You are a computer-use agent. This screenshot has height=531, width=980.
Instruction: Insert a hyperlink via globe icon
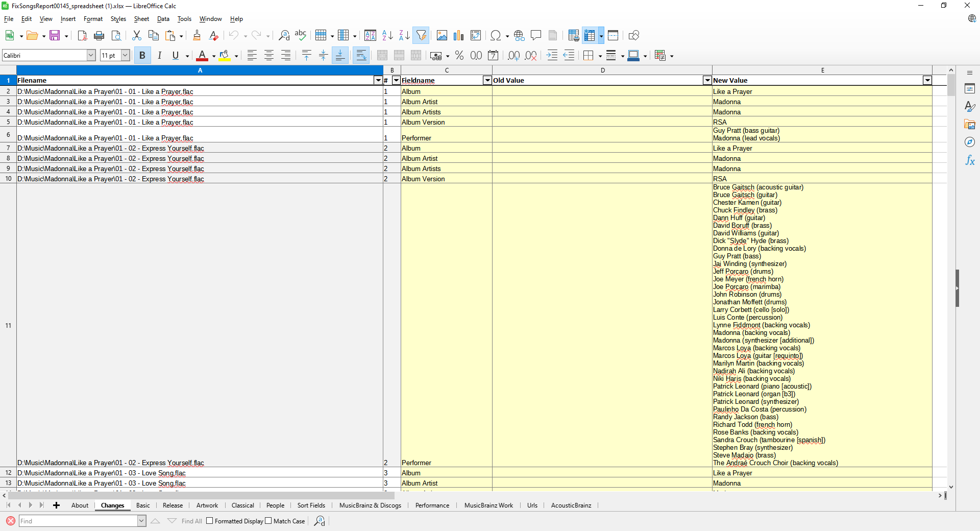click(519, 35)
